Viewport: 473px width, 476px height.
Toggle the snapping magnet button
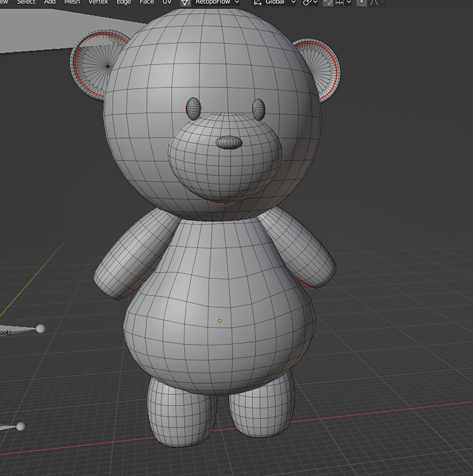tap(328, 2)
